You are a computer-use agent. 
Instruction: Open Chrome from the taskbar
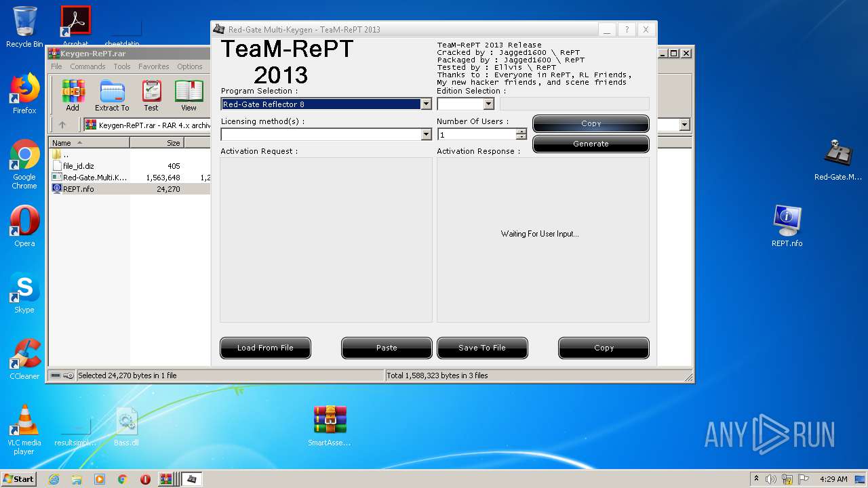[122, 479]
